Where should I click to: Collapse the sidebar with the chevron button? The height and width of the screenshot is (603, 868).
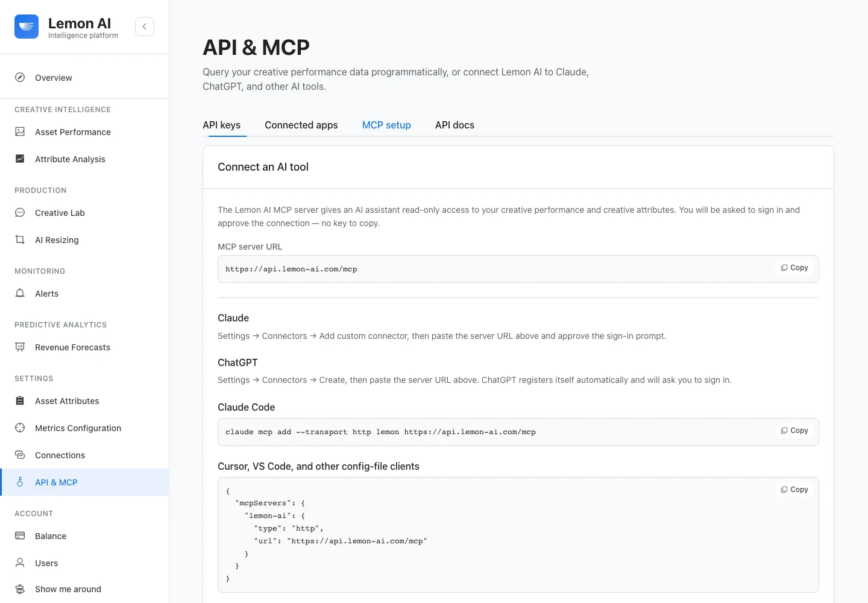[x=145, y=27]
